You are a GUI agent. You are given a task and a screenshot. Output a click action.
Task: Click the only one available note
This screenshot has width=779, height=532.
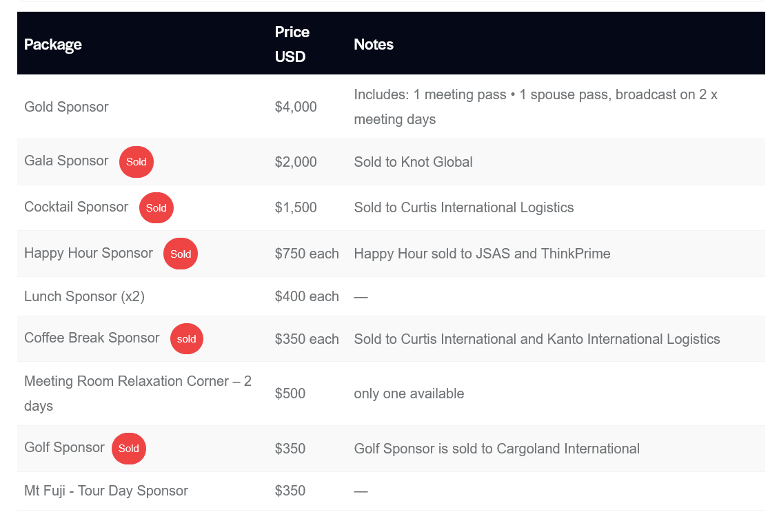[x=409, y=393]
